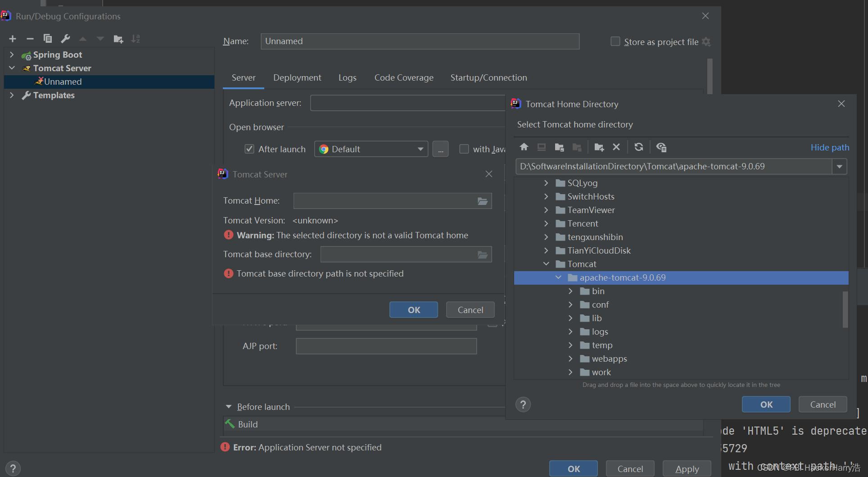Switch to Deployment tab
868x477 pixels.
(x=297, y=77)
